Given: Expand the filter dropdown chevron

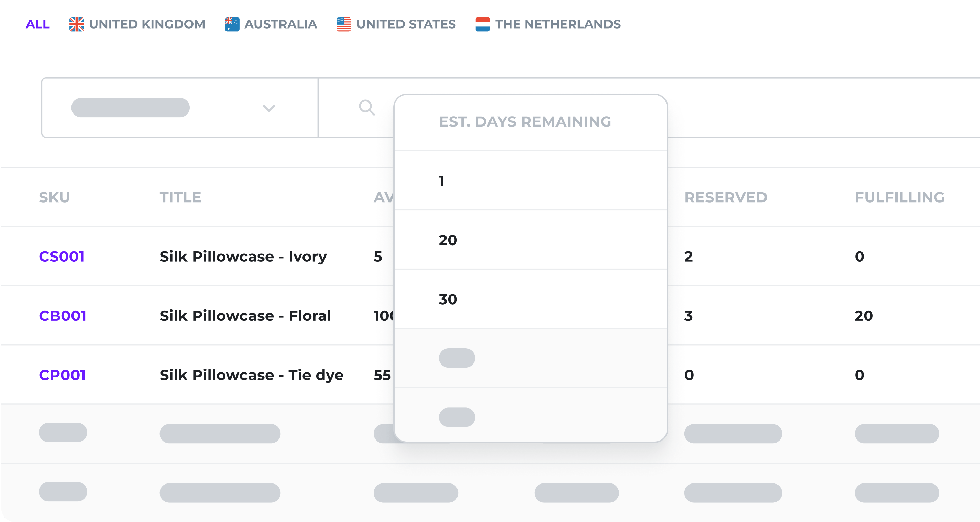Looking at the screenshot, I should [x=269, y=108].
